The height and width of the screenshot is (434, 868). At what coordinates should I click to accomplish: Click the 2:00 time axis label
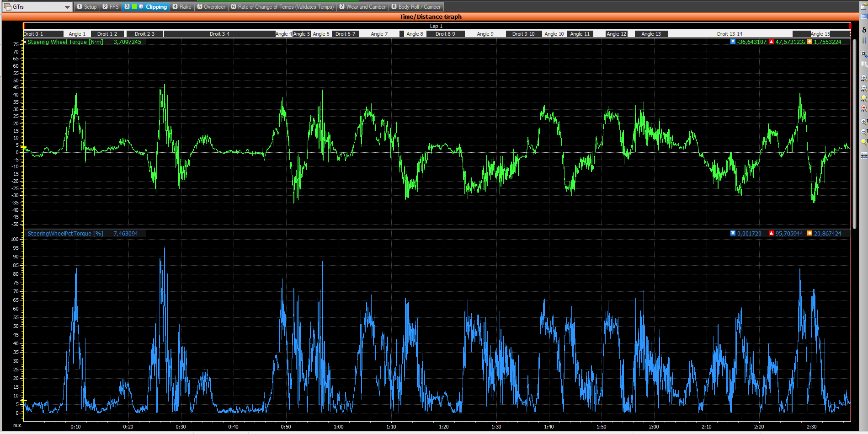[x=654, y=427]
